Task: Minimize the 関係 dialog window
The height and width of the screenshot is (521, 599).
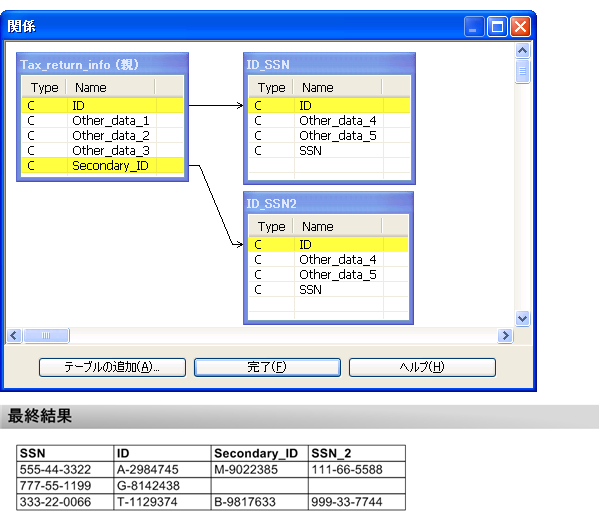Action: coord(474,27)
